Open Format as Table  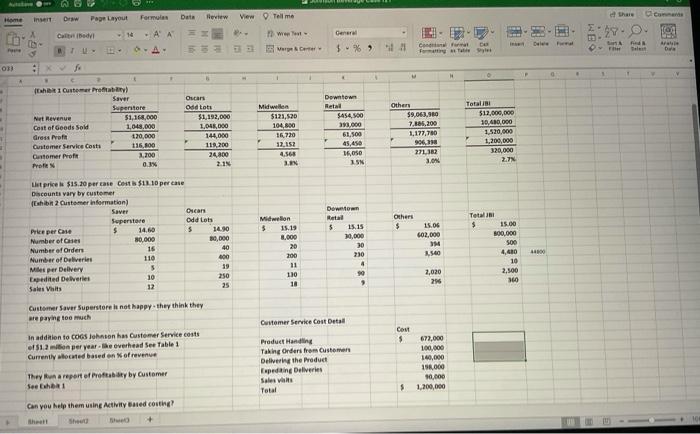tap(459, 40)
